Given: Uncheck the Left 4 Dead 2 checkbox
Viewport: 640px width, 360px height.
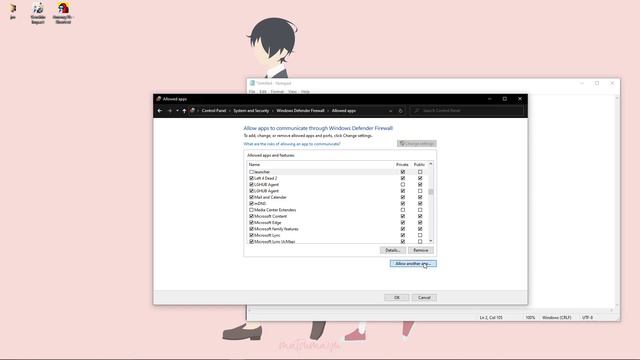Looking at the screenshot, I should [x=251, y=178].
